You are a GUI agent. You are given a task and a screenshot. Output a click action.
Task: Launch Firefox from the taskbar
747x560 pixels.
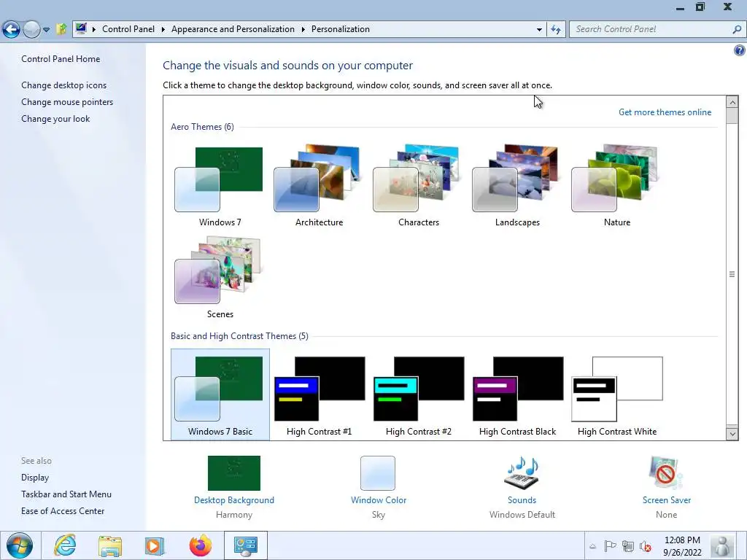(x=200, y=545)
